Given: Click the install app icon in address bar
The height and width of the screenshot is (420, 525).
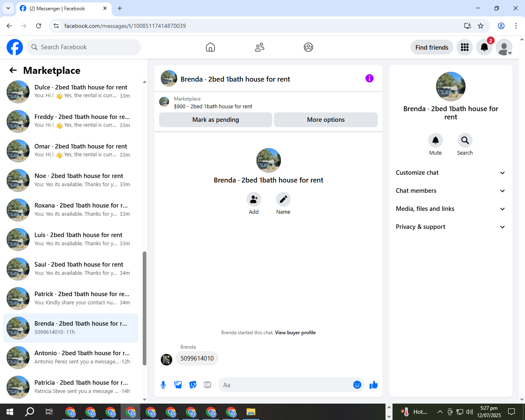Looking at the screenshot, I should click(468, 26).
